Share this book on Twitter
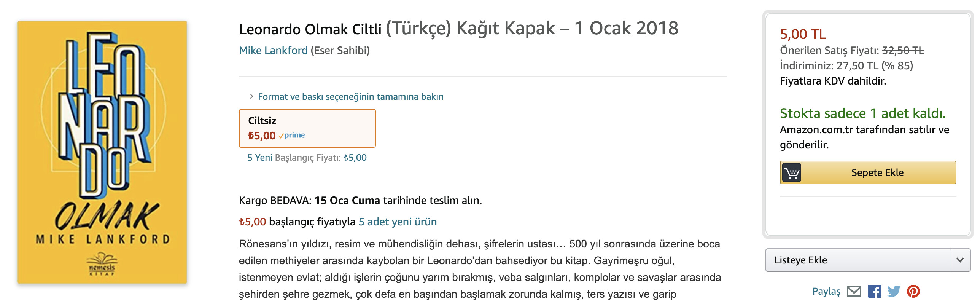This screenshot has width=980, height=300. tap(894, 291)
